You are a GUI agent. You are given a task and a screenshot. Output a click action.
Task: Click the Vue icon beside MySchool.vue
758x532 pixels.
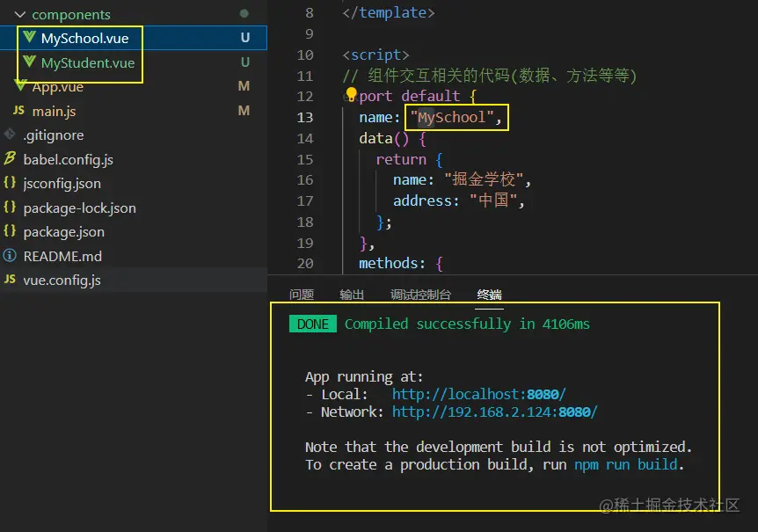pyautogui.click(x=30, y=37)
